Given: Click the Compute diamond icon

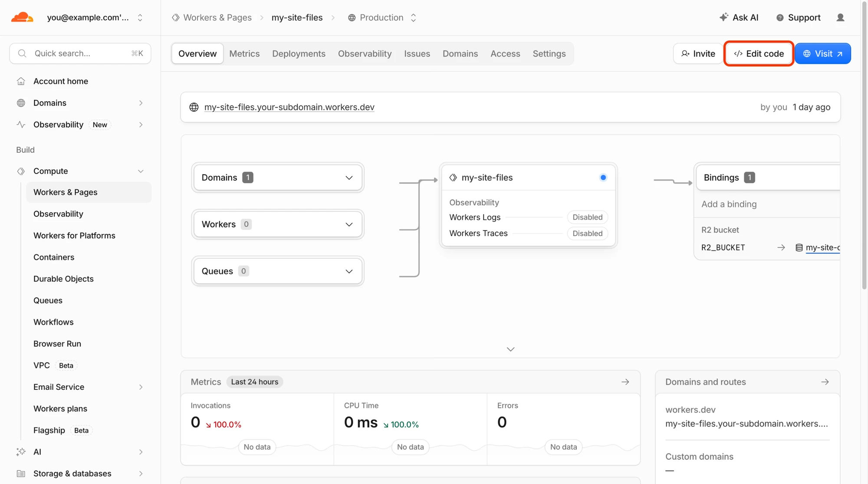Looking at the screenshot, I should [x=21, y=171].
